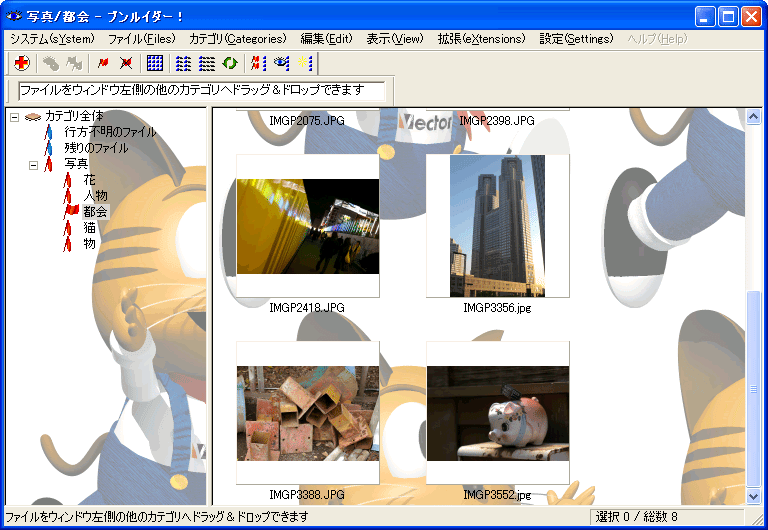Click the IMGP2075.JPG file name
The image size is (768, 530).
point(307,120)
